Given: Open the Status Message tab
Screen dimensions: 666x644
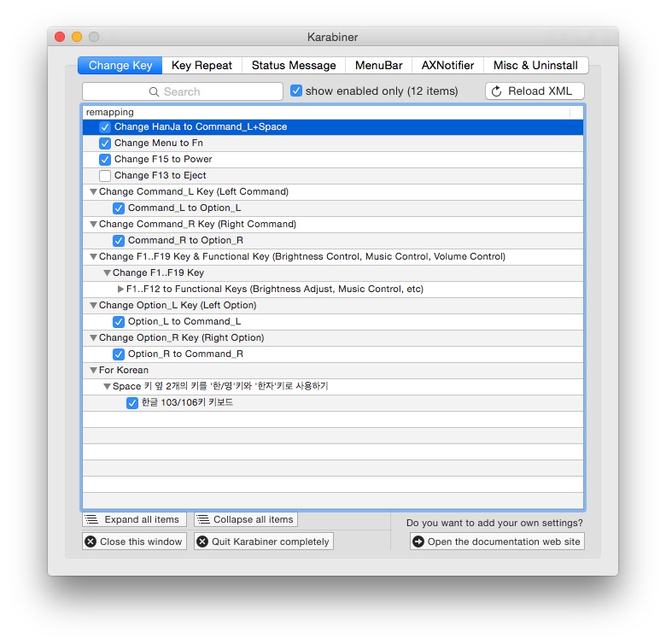Looking at the screenshot, I should 294,66.
